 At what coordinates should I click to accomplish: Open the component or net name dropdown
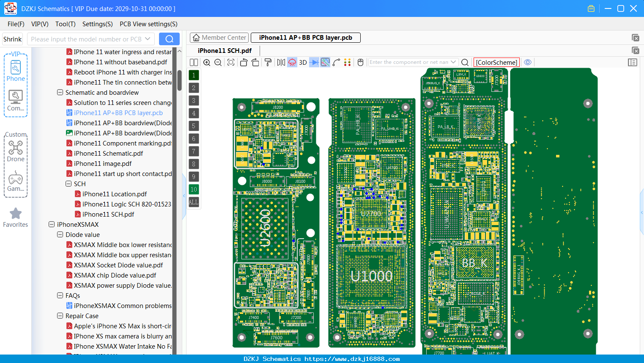click(454, 62)
